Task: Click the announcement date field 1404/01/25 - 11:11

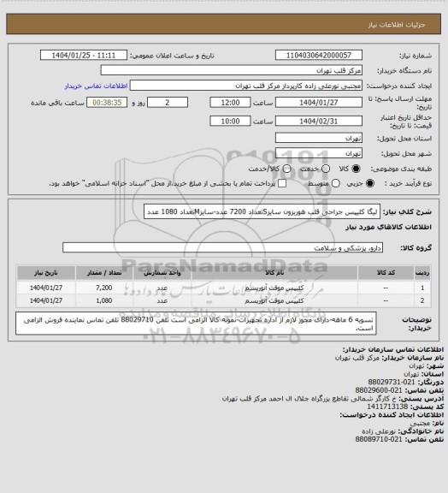Action: 84,56
